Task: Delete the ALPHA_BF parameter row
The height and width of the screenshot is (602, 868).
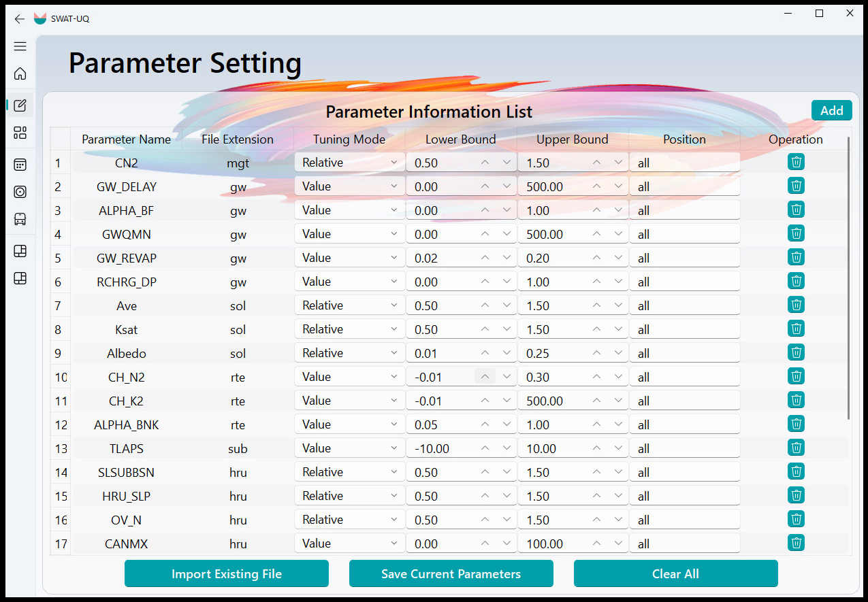Action: (x=796, y=210)
